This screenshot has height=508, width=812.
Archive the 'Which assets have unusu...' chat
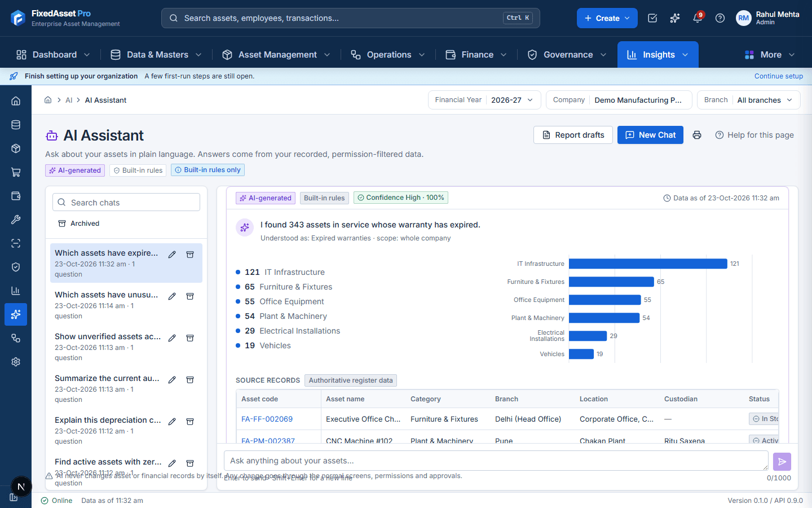[190, 296]
